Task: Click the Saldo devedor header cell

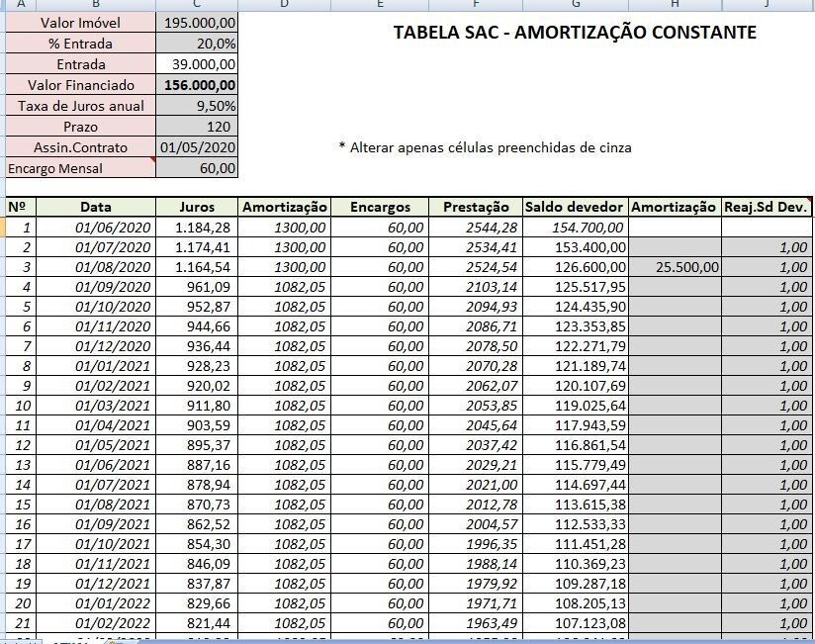Action: (x=575, y=207)
